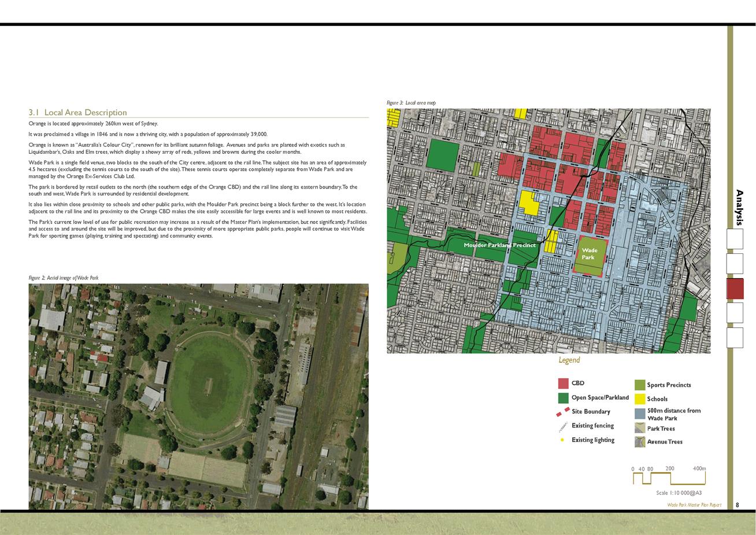Click the Existing lighting yellow dot icon
This screenshot has width=756, height=535.
[562, 440]
